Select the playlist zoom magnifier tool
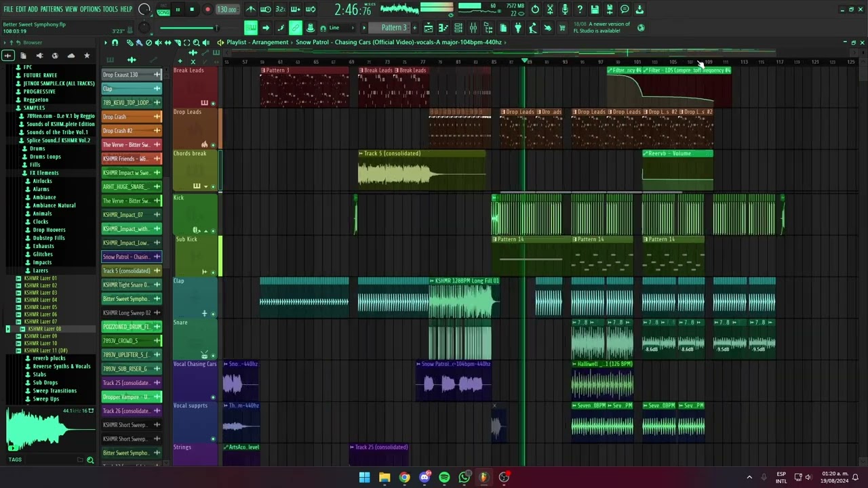 coord(197,43)
